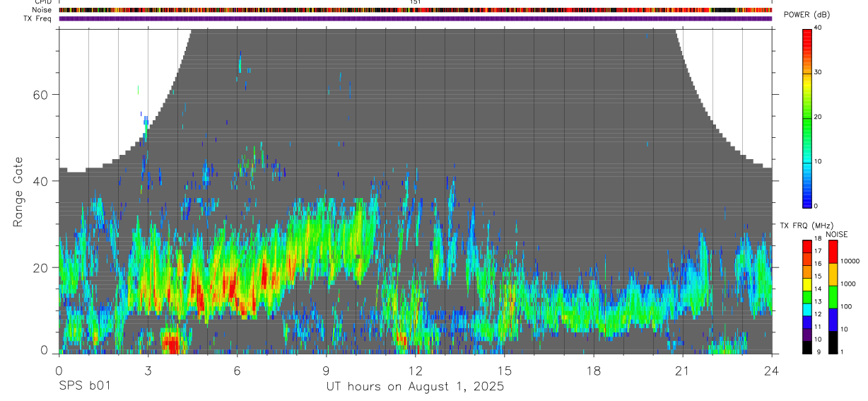Screen dimensions: 868x401
Task: Click the 12 hour tick label
Action: point(416,370)
